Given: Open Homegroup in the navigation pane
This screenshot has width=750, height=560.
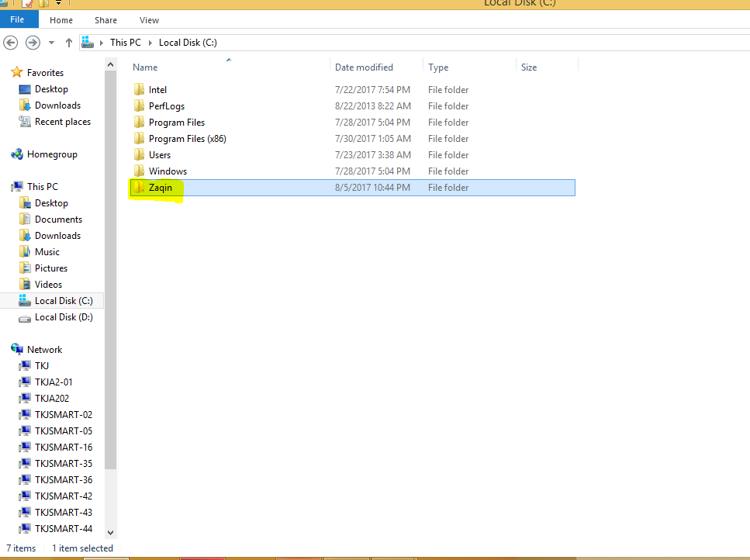Looking at the screenshot, I should click(x=52, y=154).
